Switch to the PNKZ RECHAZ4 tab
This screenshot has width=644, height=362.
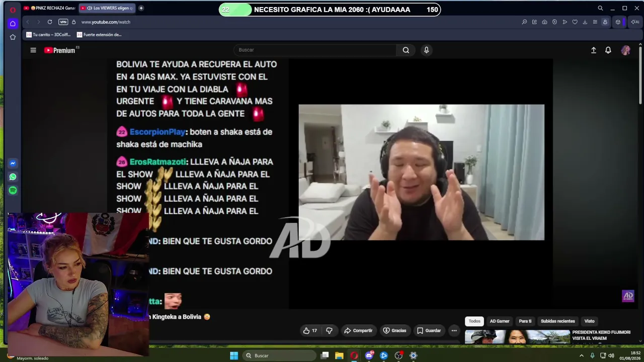click(49, 8)
